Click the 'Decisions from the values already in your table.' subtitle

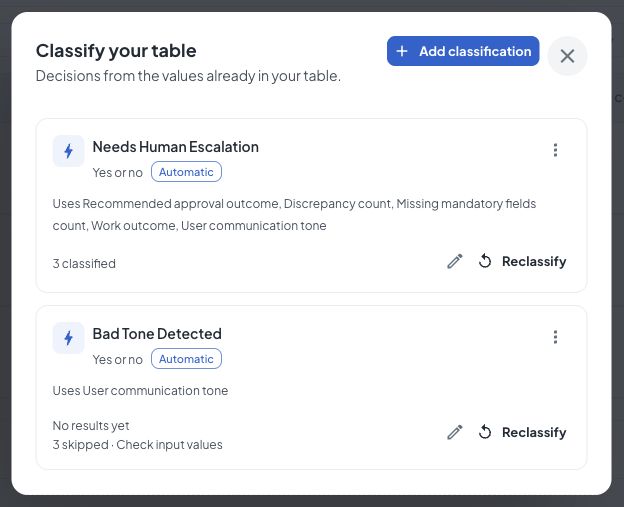click(188, 76)
